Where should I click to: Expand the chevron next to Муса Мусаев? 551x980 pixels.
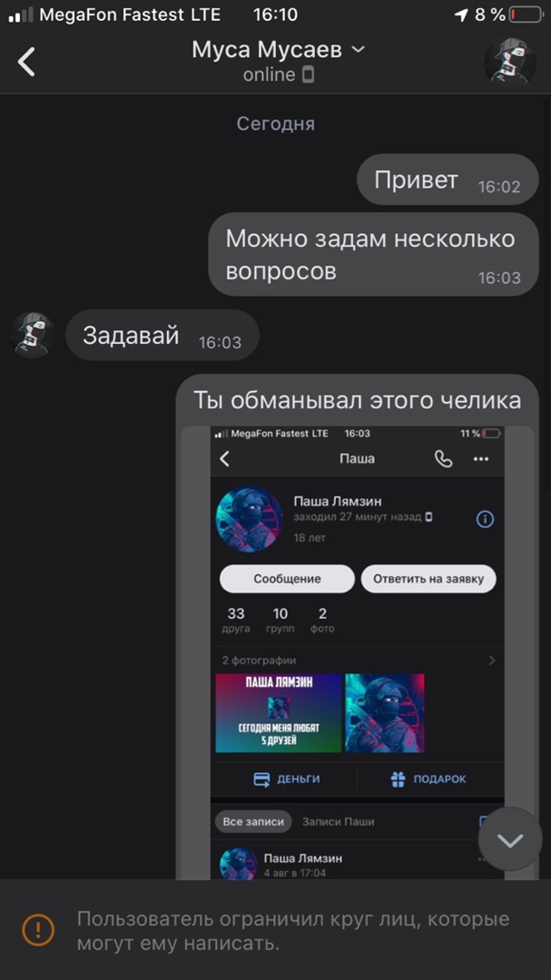(358, 49)
